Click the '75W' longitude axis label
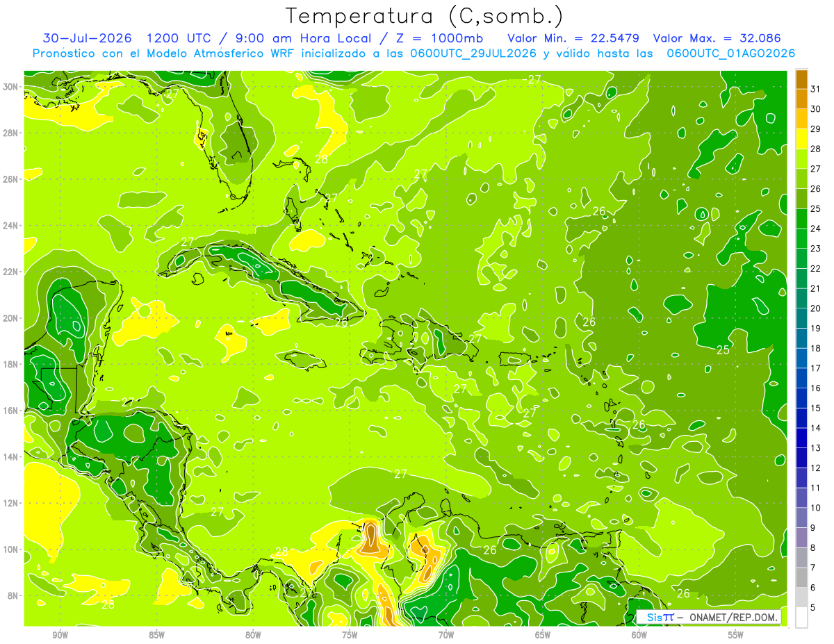 pos(350,635)
